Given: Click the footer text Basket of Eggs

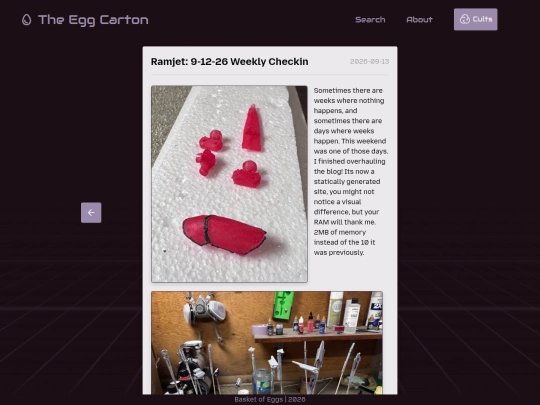Looking at the screenshot, I should tap(270, 399).
